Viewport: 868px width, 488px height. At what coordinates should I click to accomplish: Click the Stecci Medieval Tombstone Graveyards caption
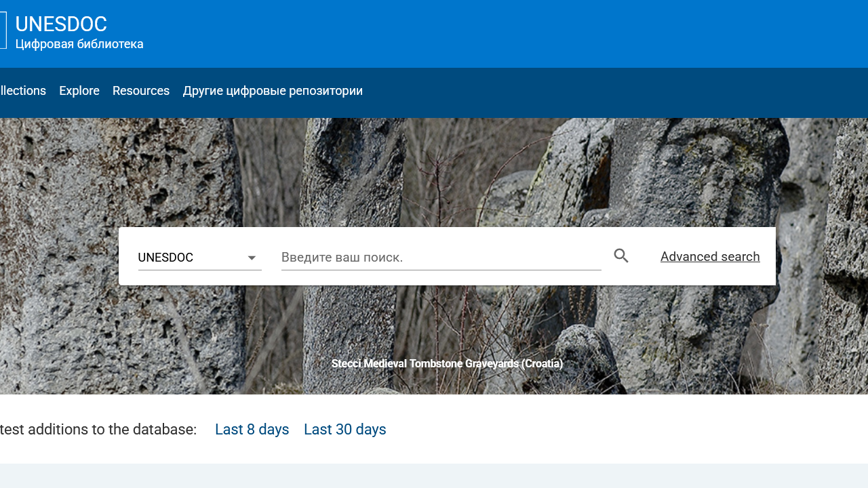tap(447, 364)
